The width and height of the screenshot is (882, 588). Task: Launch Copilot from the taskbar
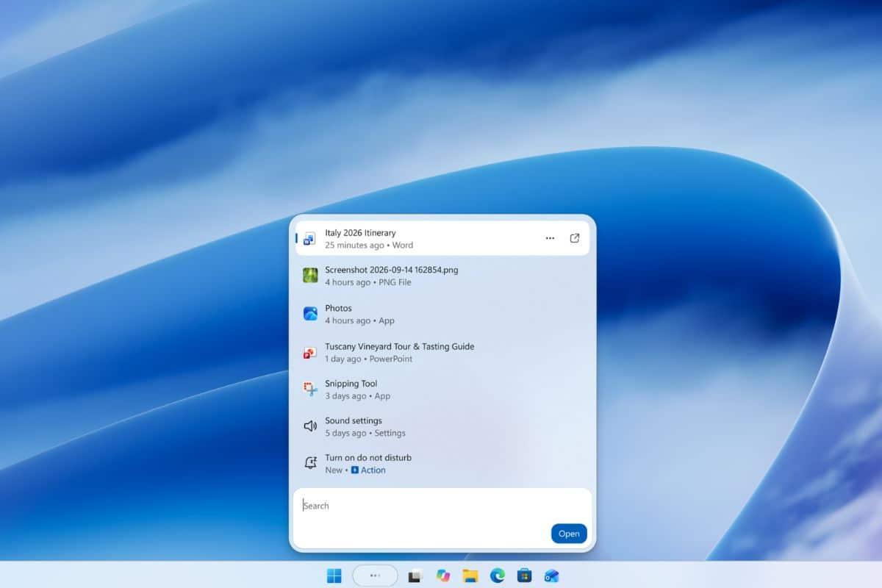click(442, 576)
